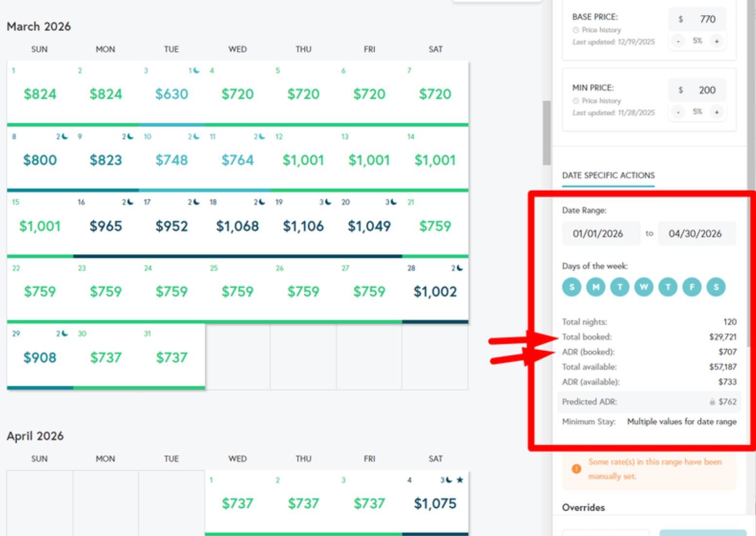
Task: Click the calendar's vertical scrollbar thumb
Action: (546, 132)
